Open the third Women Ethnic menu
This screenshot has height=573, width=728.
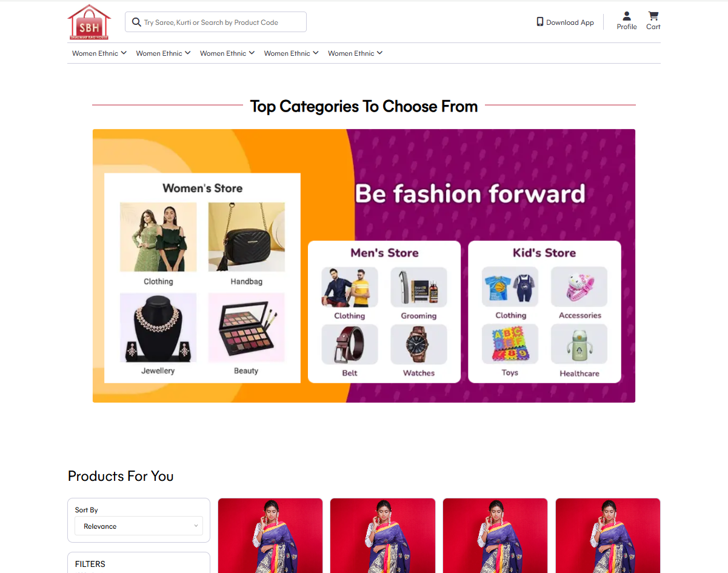pyautogui.click(x=227, y=53)
